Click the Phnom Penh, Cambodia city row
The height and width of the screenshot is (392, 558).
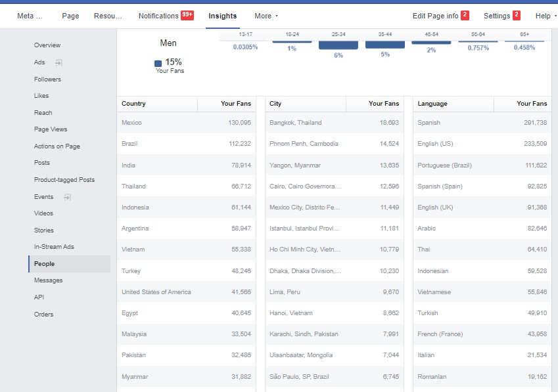click(x=334, y=144)
